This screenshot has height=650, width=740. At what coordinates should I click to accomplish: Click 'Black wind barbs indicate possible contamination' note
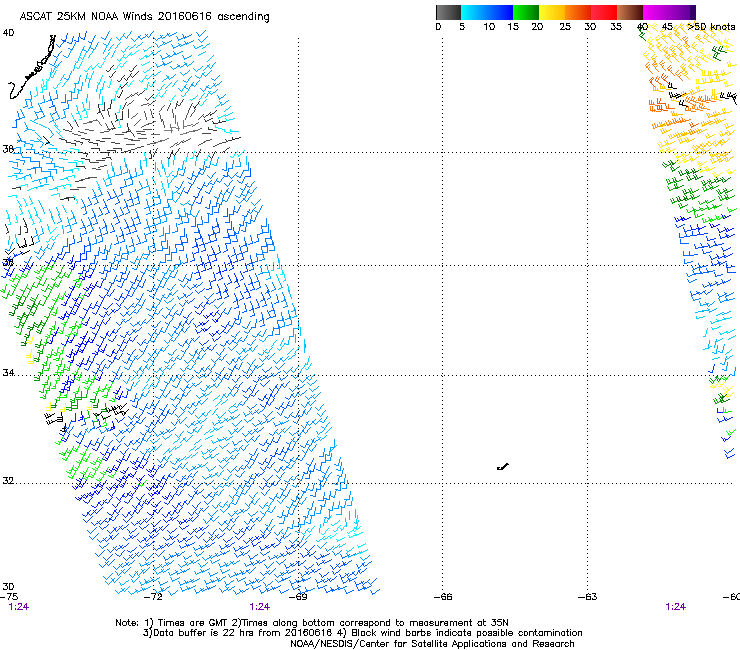tap(467, 633)
